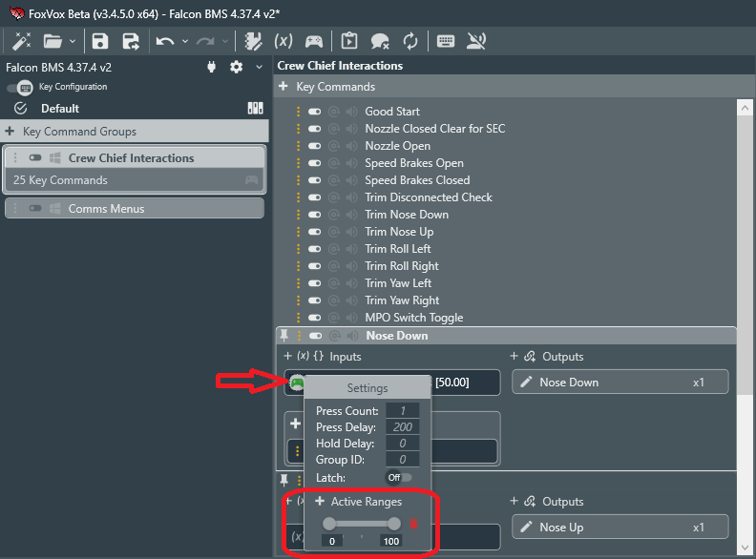Click the game controller toolbar icon
Viewport: 756px width, 559px height.
coord(314,42)
